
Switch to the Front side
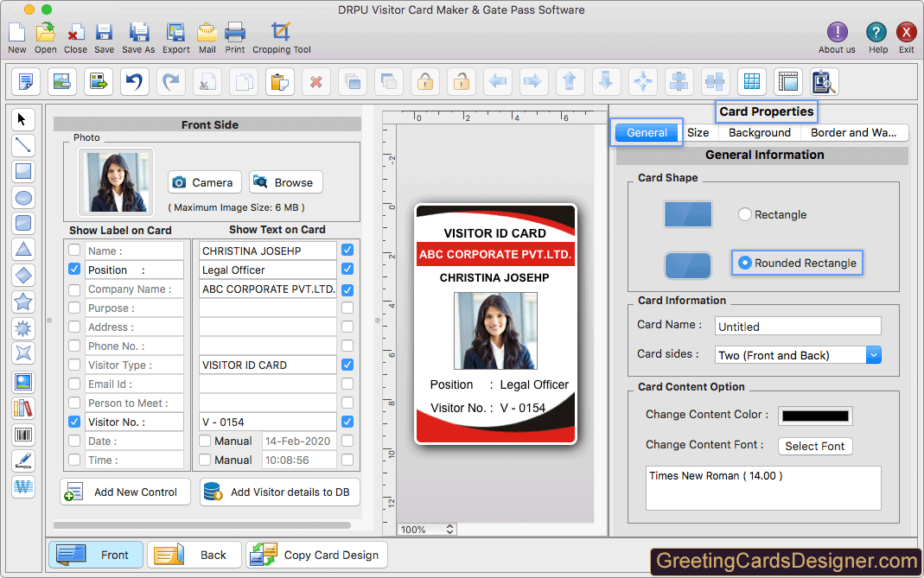[96, 555]
